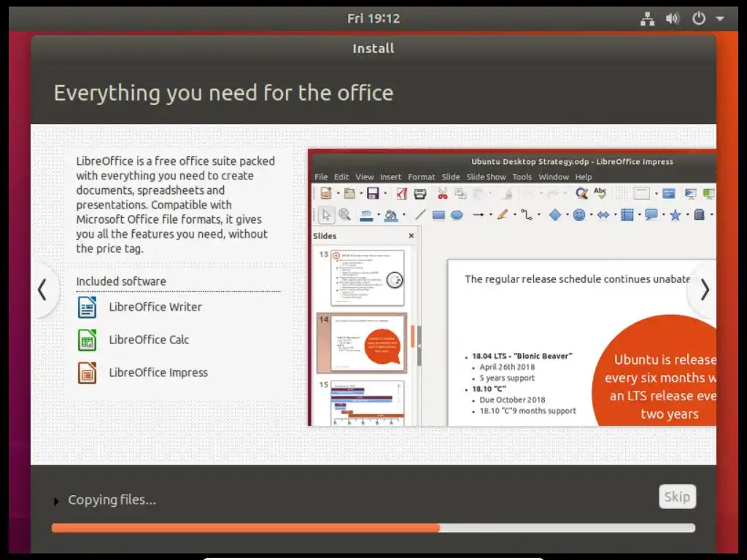Open the network status icon in top bar
Image resolution: width=747 pixels, height=560 pixels.
point(647,18)
